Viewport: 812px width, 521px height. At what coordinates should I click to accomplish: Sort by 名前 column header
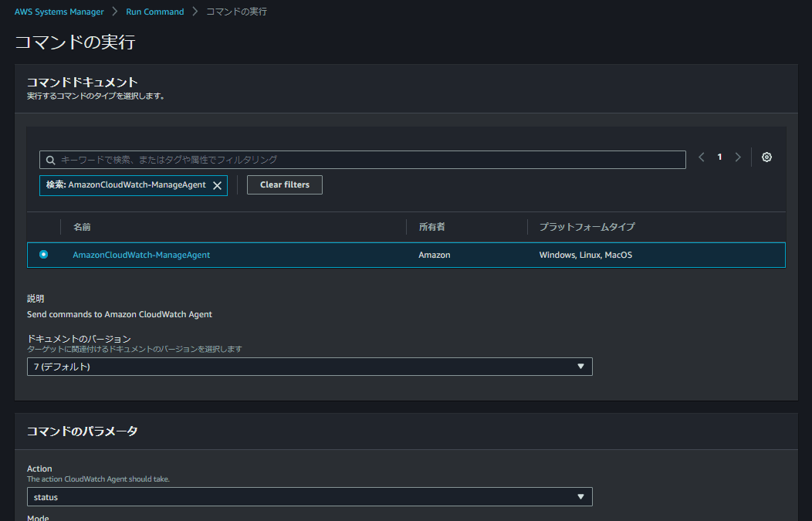tap(82, 227)
